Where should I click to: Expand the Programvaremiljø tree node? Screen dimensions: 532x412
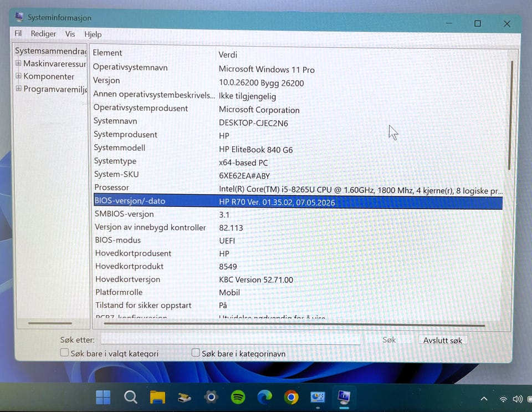pyautogui.click(x=19, y=89)
